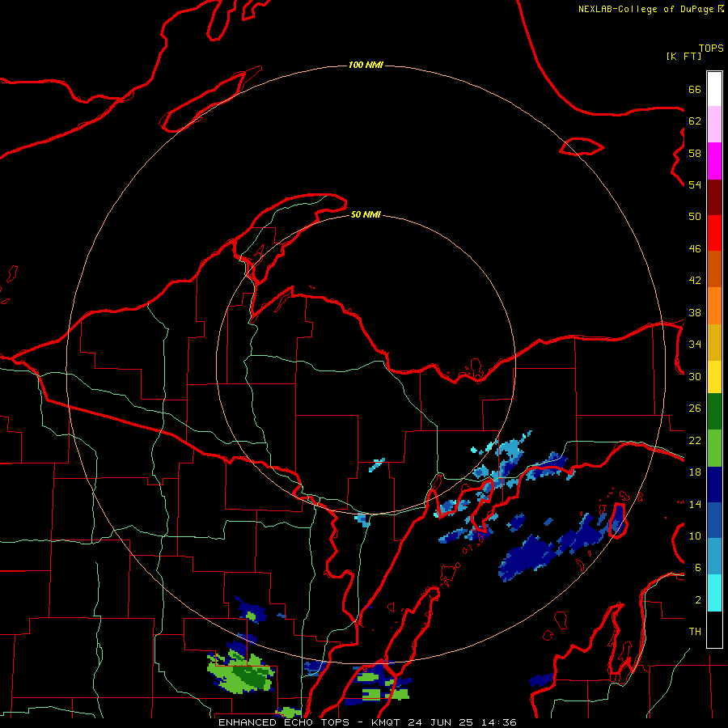The height and width of the screenshot is (728, 728).
Task: Click the 50 value beside the color scale
Action: [695, 217]
